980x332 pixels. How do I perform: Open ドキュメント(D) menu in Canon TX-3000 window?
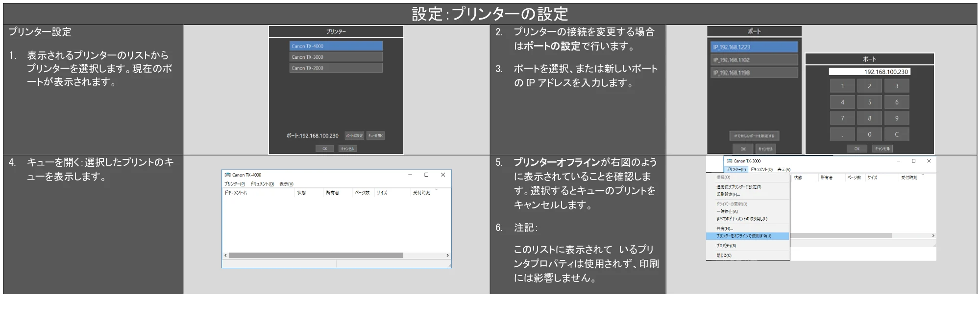tap(761, 169)
